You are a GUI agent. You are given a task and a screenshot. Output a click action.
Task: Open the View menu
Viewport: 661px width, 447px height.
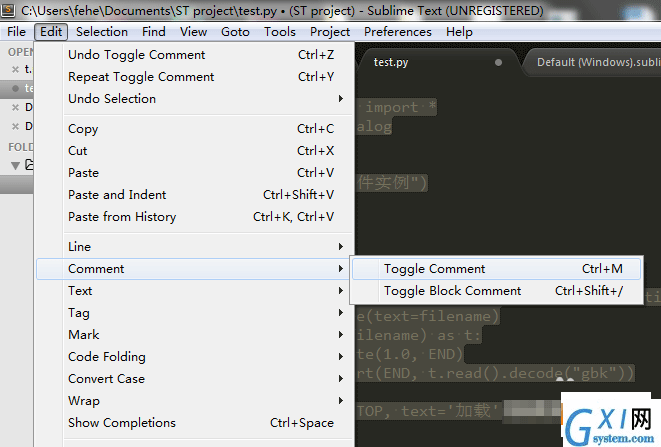click(x=193, y=32)
